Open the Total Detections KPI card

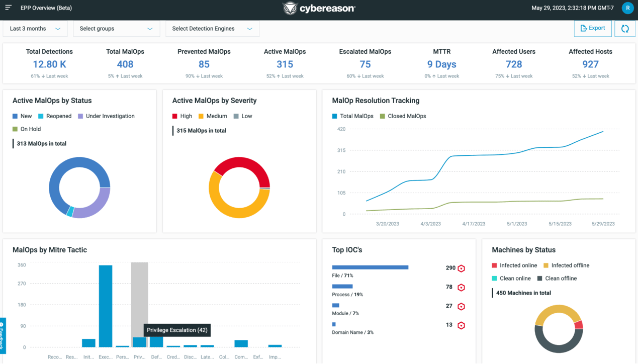coord(49,63)
